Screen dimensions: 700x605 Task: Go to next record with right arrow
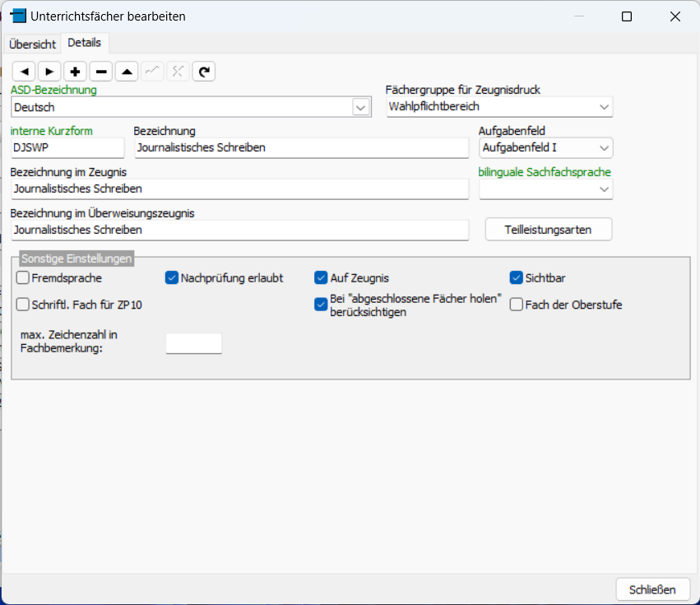pos(49,72)
